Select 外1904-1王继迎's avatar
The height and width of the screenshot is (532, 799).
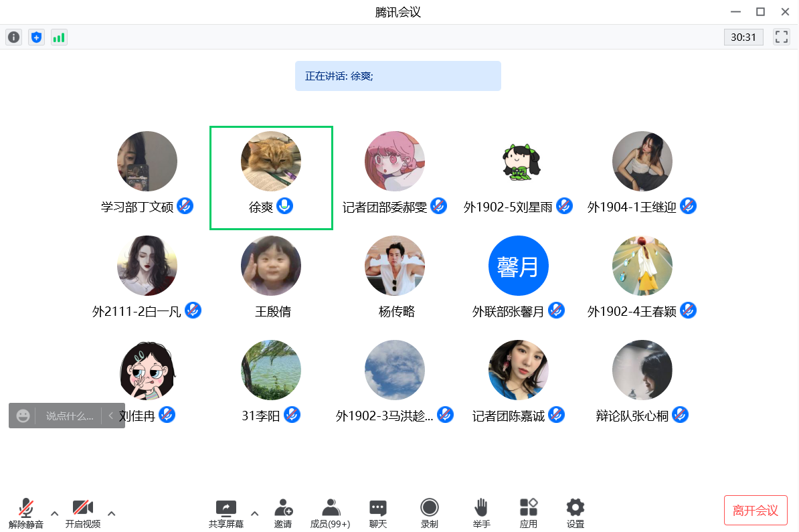tap(642, 161)
